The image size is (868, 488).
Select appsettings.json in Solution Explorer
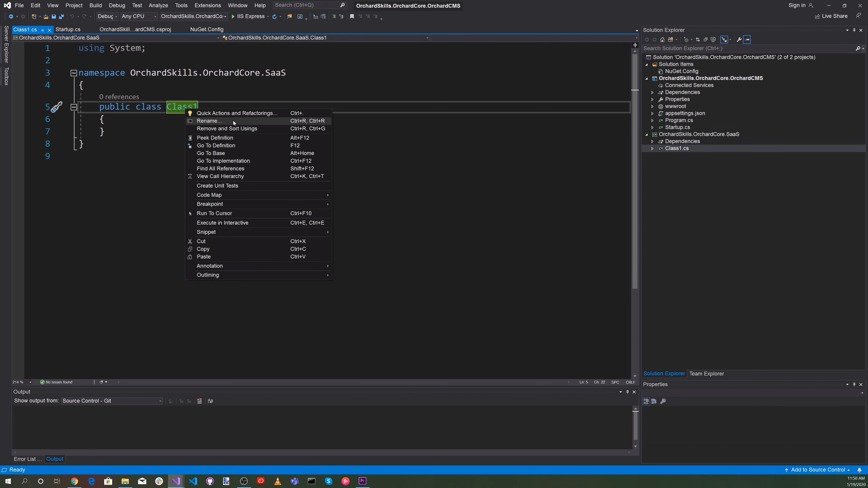coord(685,113)
